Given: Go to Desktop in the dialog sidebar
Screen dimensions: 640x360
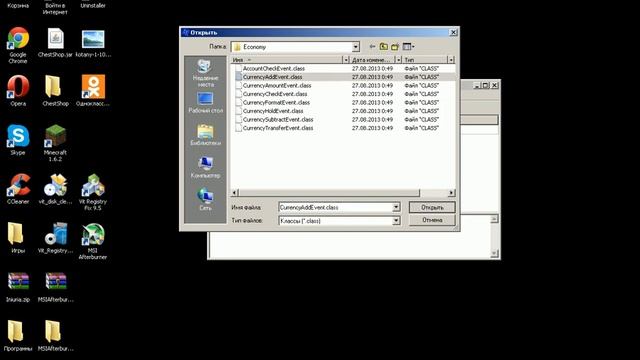Looking at the screenshot, I should point(205,103).
